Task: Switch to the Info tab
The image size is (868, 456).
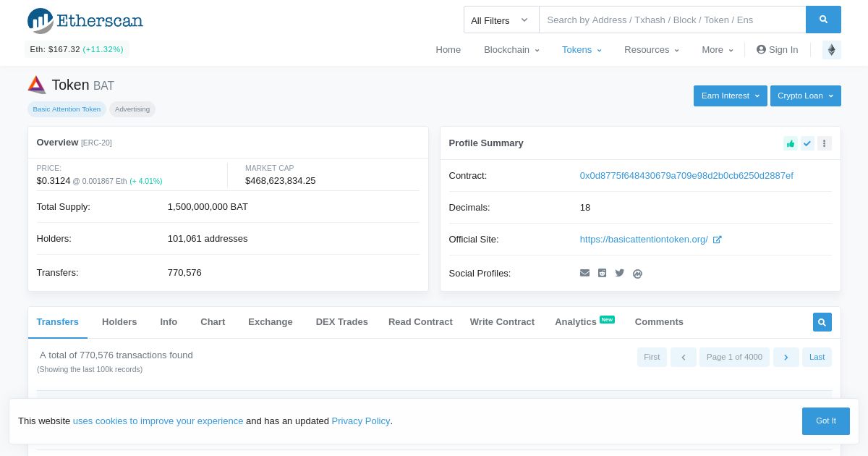Action: 169,322
